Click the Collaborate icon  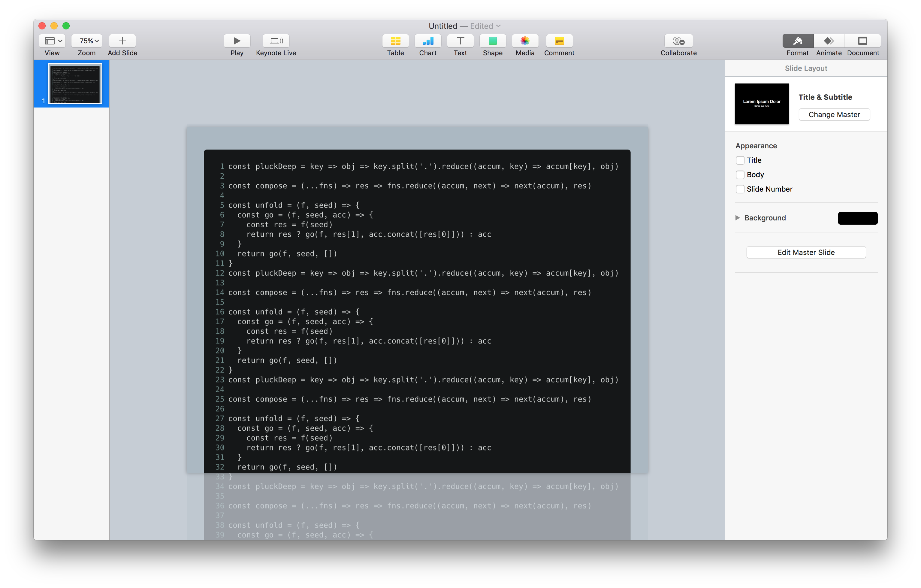coord(678,41)
